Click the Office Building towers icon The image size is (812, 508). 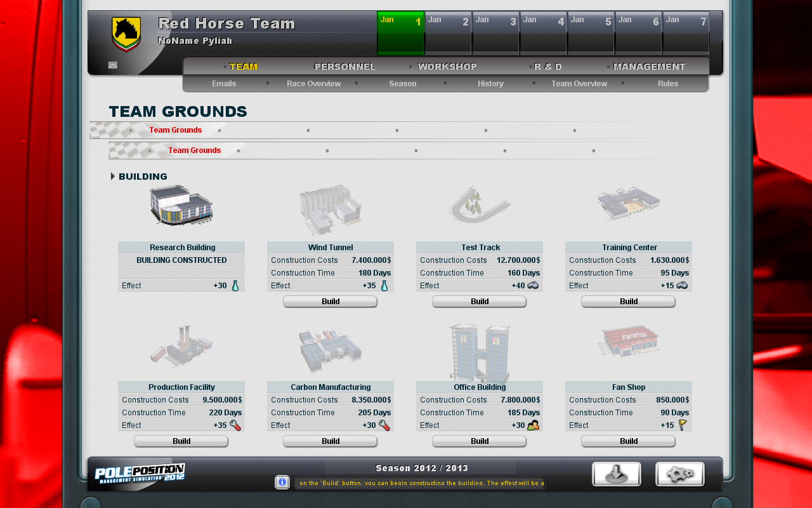click(x=480, y=351)
